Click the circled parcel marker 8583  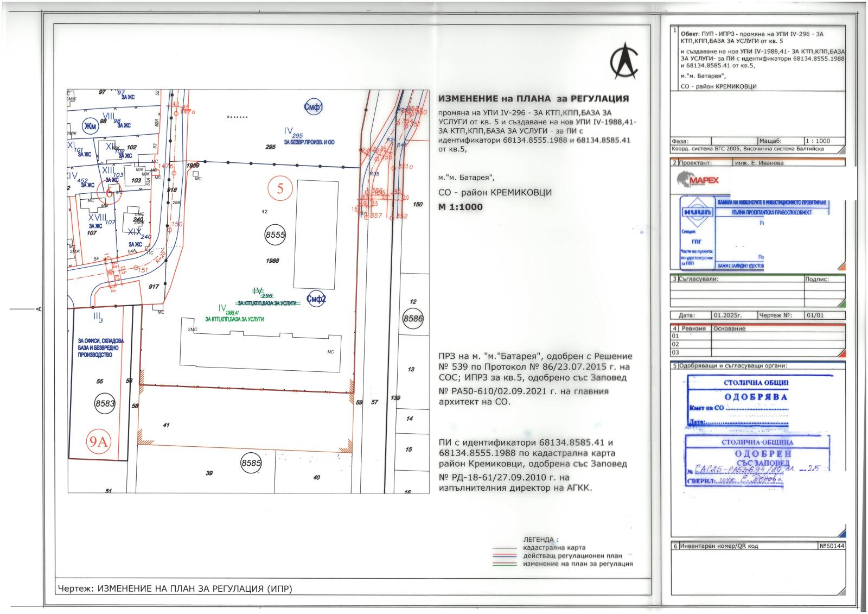click(x=105, y=403)
